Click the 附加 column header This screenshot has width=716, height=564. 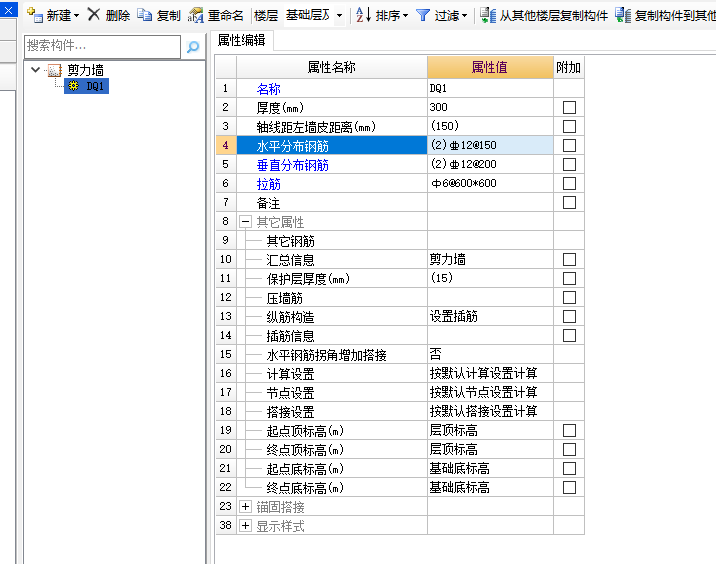pyautogui.click(x=569, y=68)
